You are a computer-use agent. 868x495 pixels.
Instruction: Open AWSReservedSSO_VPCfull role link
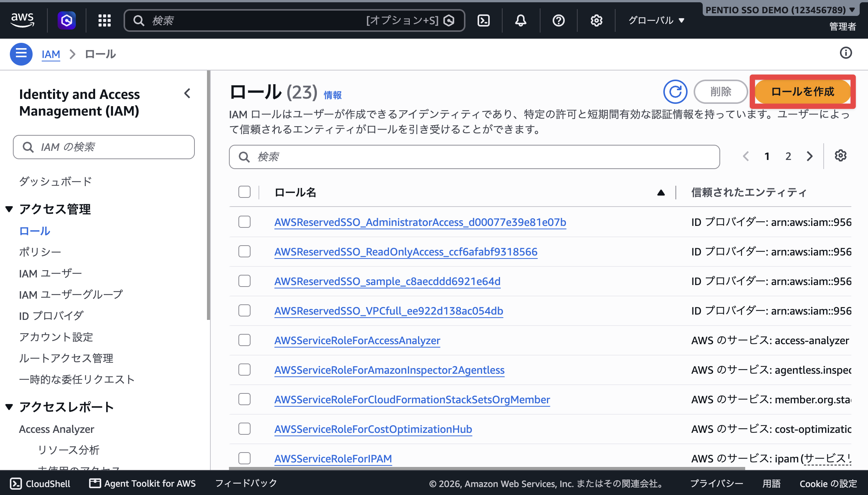[389, 311]
